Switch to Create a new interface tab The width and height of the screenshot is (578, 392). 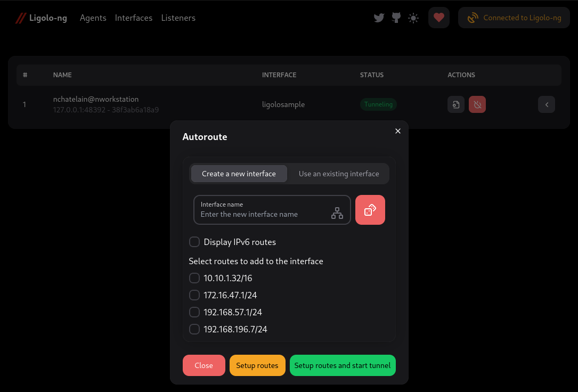(x=239, y=174)
